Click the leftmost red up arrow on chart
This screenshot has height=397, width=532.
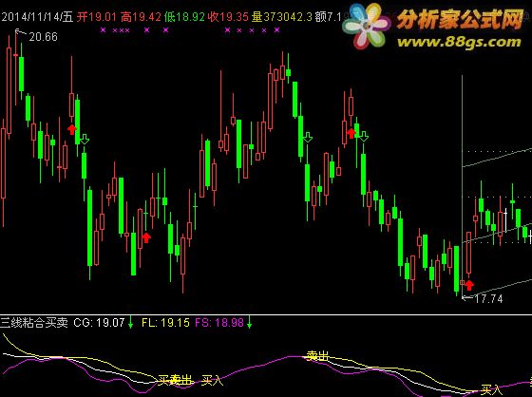coord(72,129)
